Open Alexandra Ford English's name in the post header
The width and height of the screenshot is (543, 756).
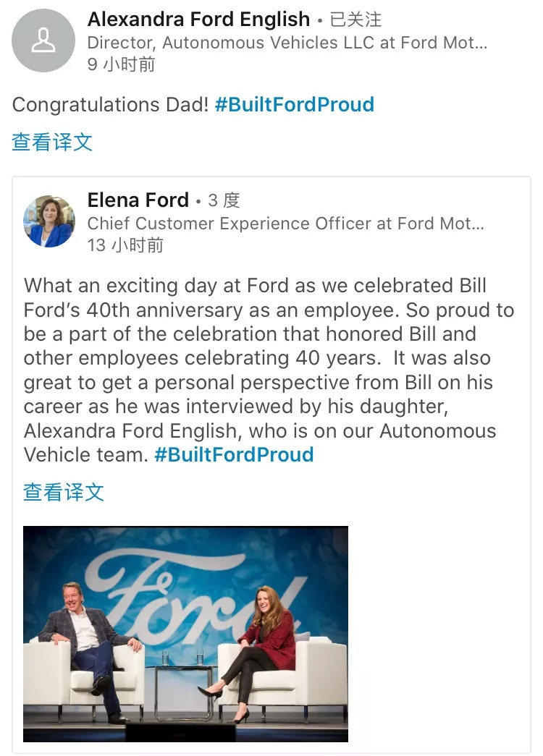[198, 19]
